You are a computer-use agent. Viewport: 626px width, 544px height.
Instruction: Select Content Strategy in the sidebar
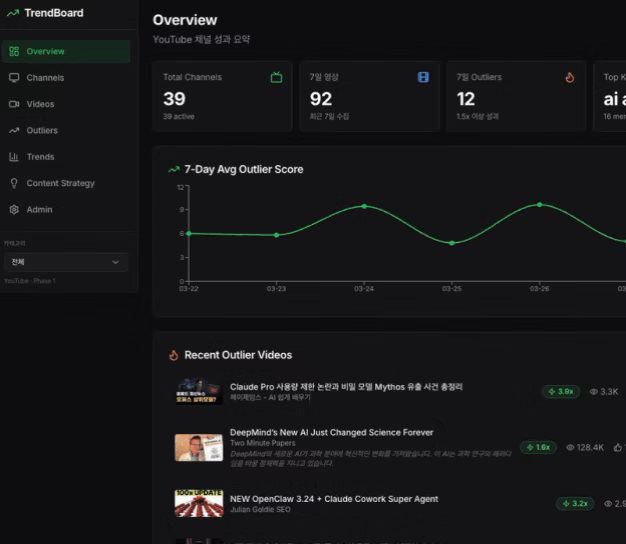pos(66,183)
